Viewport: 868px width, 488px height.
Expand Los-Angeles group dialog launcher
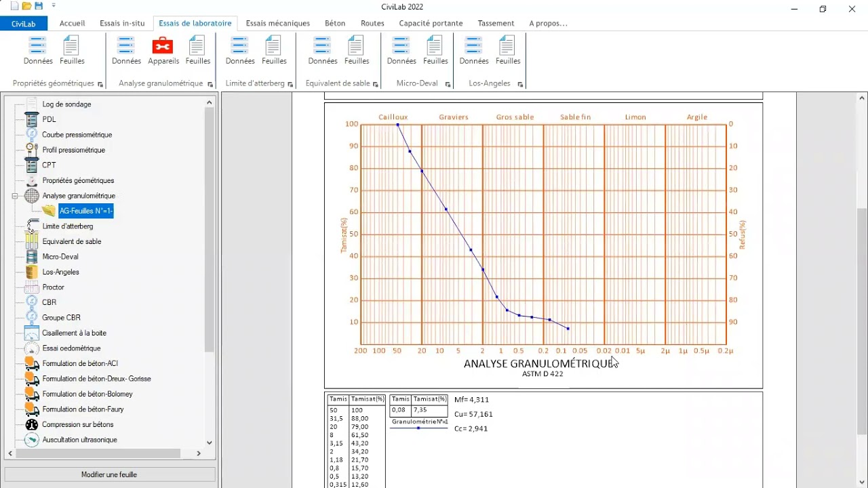pyautogui.click(x=520, y=84)
